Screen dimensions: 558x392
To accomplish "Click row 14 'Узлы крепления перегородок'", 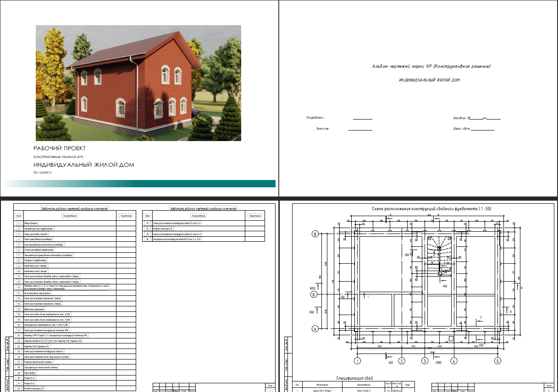I will tap(75, 293).
